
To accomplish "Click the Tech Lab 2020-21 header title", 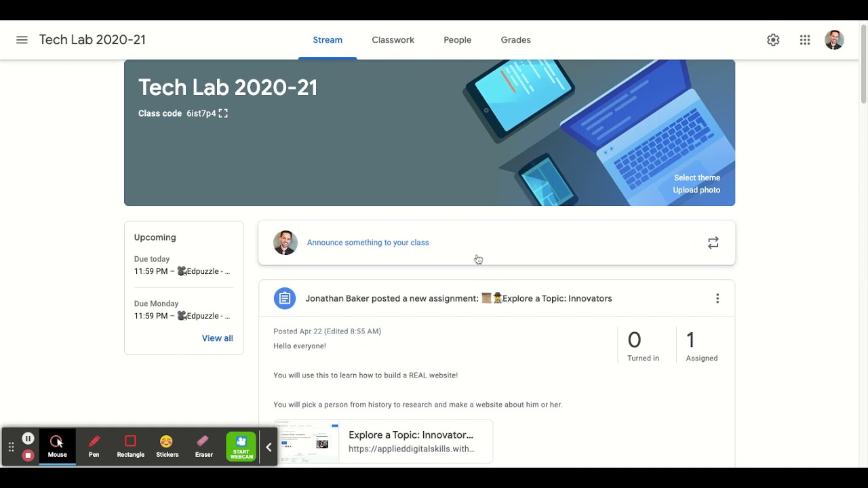I will click(x=92, y=40).
